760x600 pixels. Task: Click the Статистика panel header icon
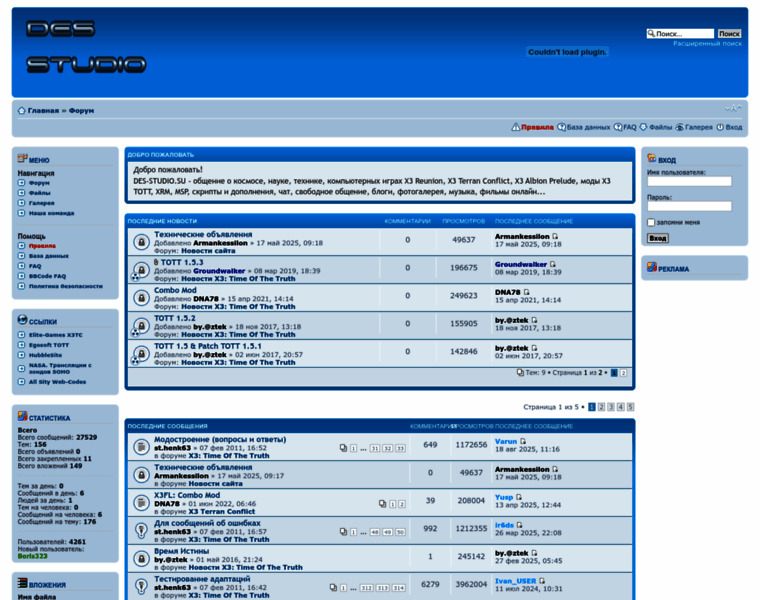22,416
